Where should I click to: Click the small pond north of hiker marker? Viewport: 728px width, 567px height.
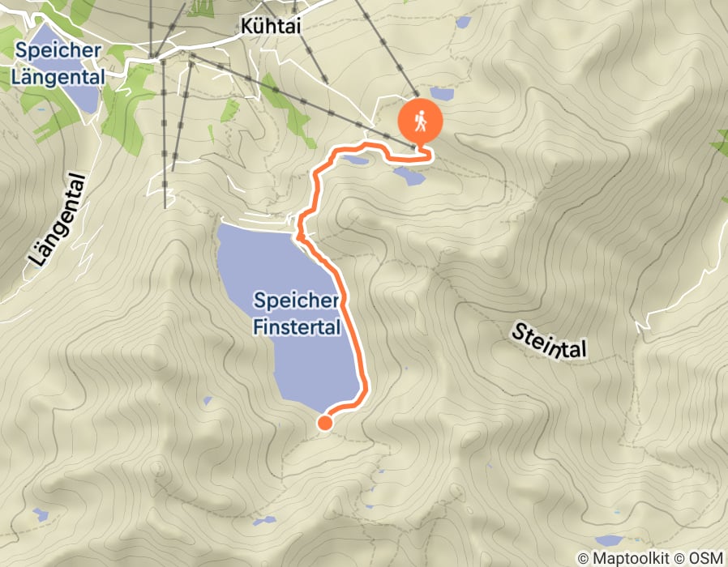click(442, 94)
